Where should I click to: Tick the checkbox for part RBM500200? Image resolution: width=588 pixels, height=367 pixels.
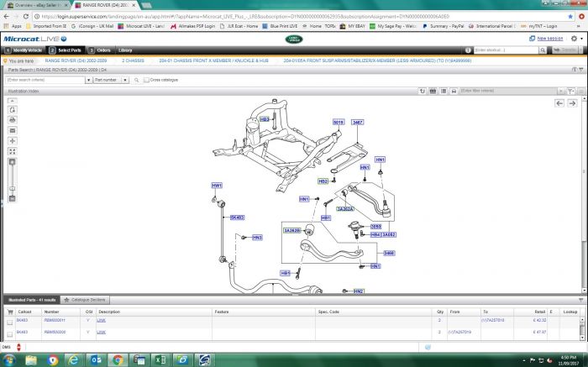coord(10,334)
